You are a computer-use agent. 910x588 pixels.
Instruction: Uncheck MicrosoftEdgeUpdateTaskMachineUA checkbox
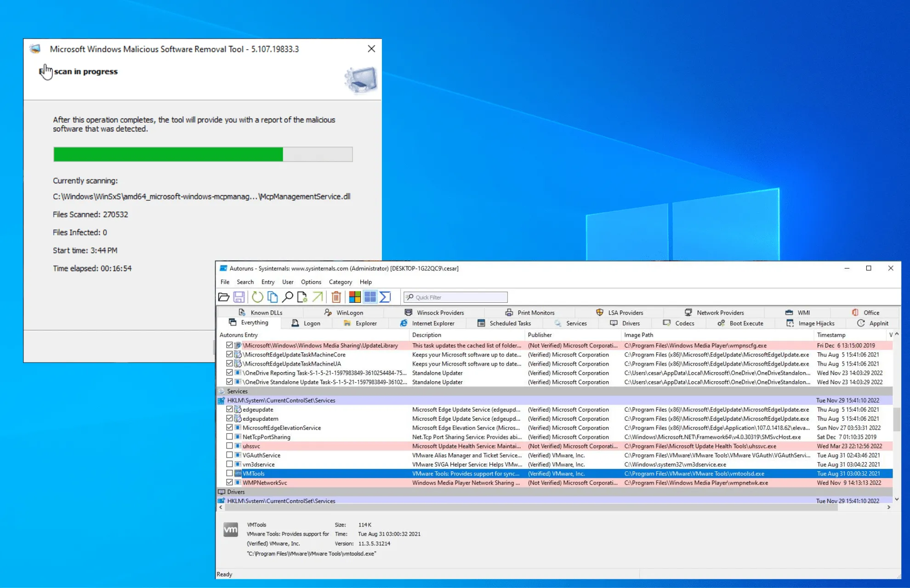click(x=229, y=363)
